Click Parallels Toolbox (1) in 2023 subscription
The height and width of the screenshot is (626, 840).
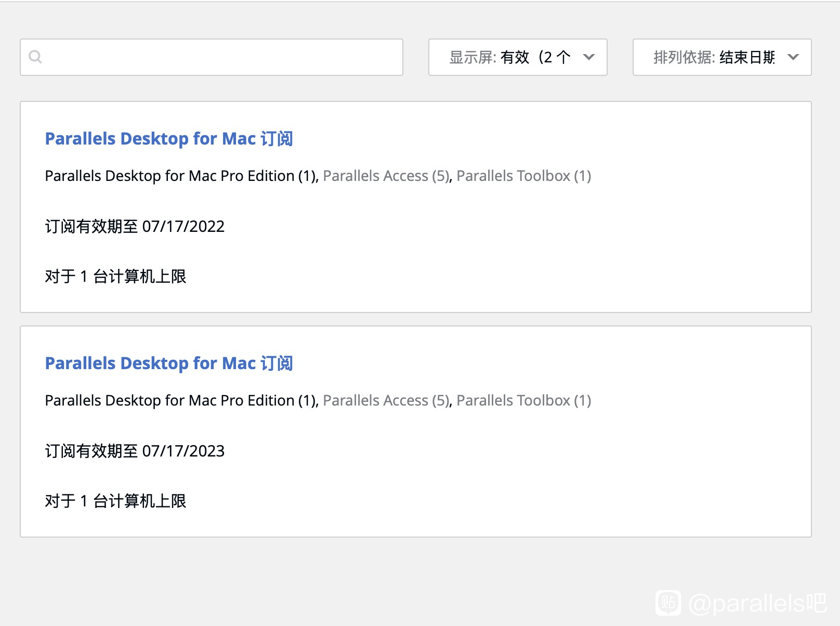[x=524, y=400]
